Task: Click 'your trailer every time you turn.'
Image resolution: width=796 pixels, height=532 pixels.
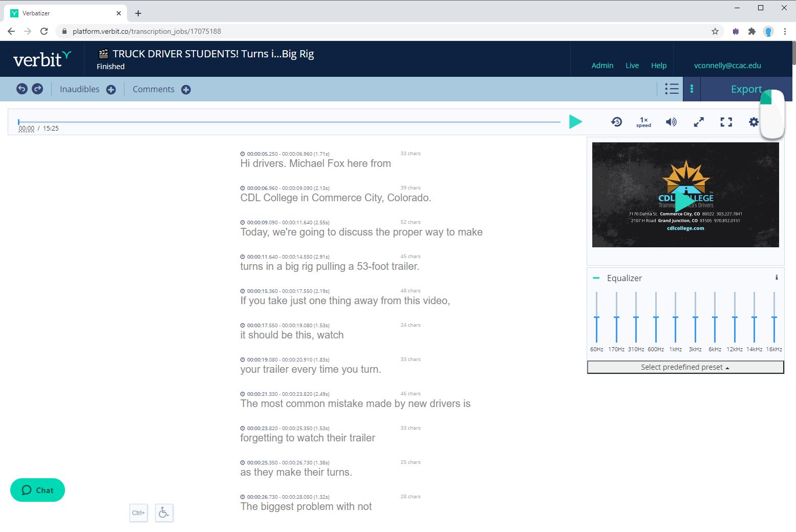Action: [x=311, y=369]
